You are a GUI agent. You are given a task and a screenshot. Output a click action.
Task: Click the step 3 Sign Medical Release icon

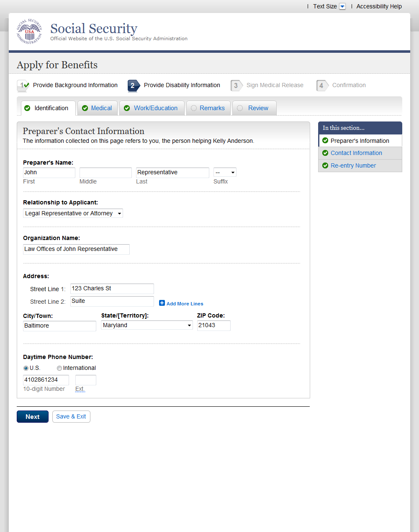click(236, 85)
